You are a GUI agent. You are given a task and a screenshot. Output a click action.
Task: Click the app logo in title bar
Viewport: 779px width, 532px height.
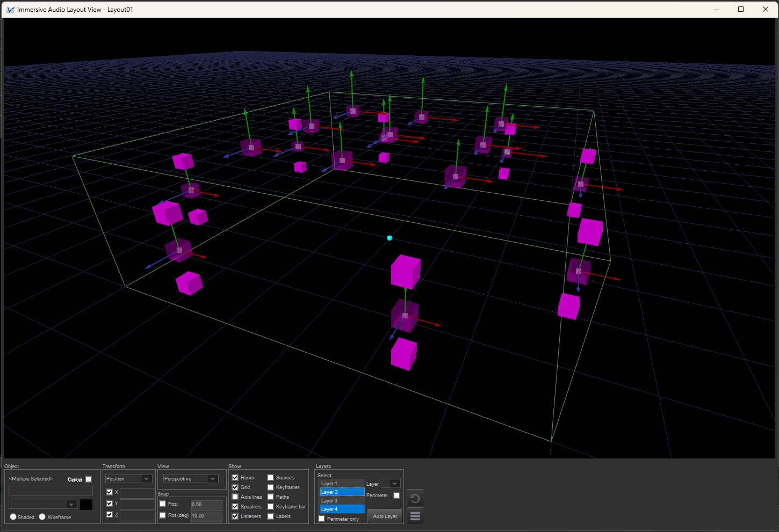coord(10,10)
